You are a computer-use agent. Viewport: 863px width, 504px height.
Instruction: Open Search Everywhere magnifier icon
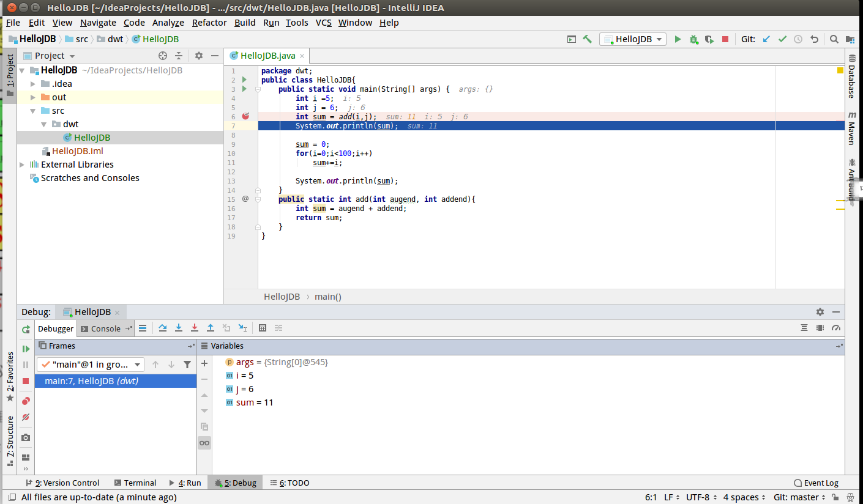(834, 39)
